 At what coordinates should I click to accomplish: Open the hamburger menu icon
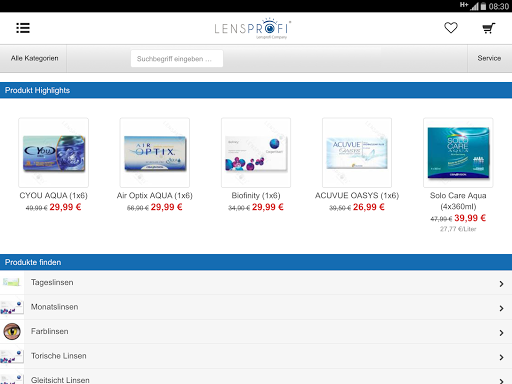pyautogui.click(x=23, y=28)
